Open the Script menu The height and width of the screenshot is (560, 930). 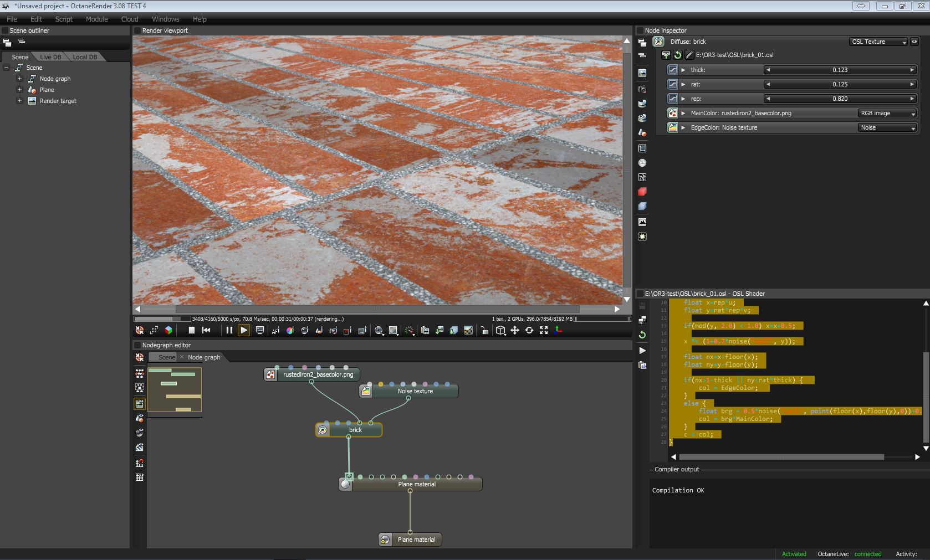pyautogui.click(x=64, y=19)
